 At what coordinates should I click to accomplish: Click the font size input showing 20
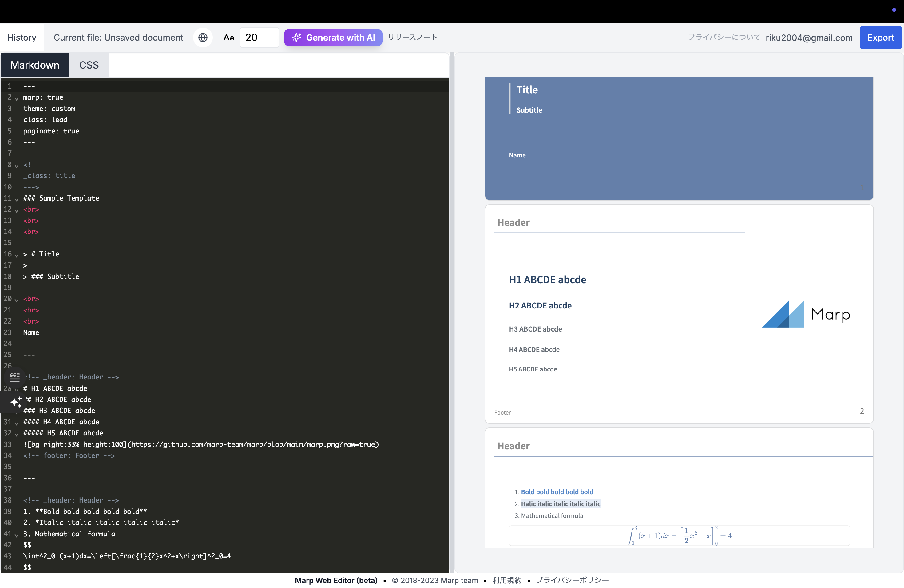tap(259, 37)
